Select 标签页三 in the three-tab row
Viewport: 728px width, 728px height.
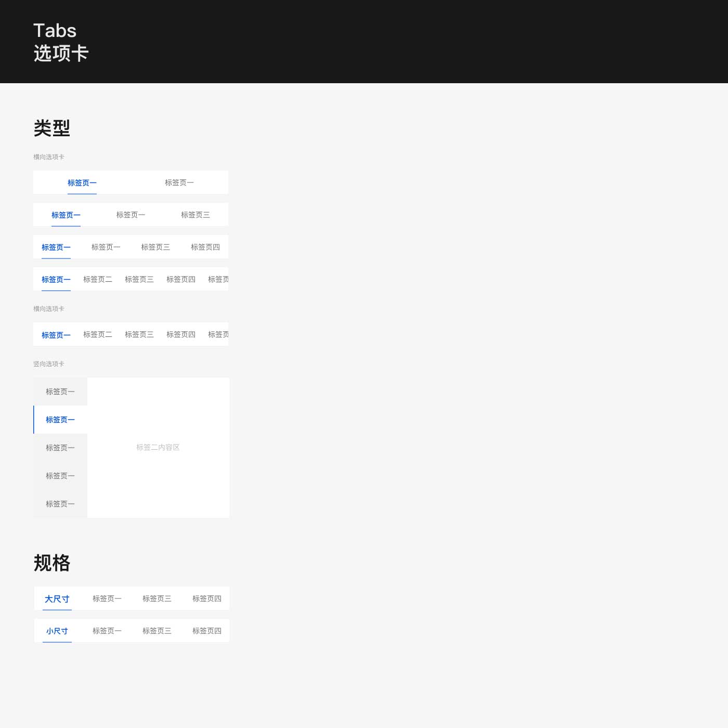pos(196,215)
